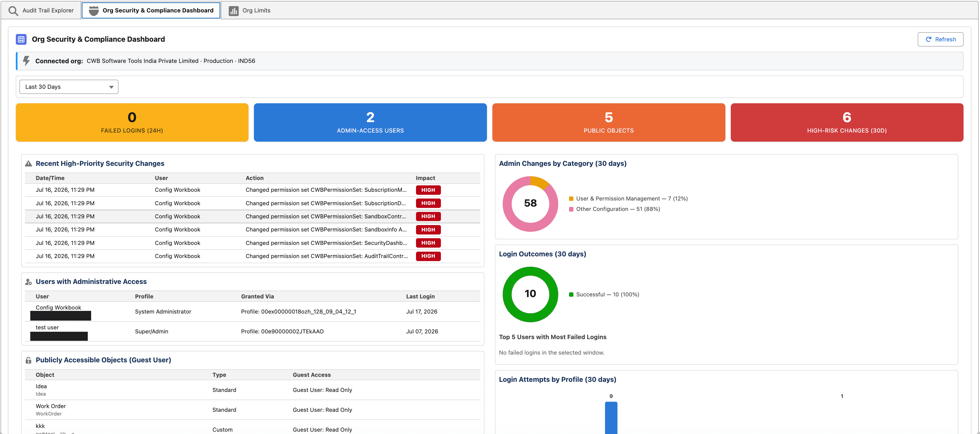The image size is (980, 434).
Task: Click the Impact column header
Action: point(425,178)
